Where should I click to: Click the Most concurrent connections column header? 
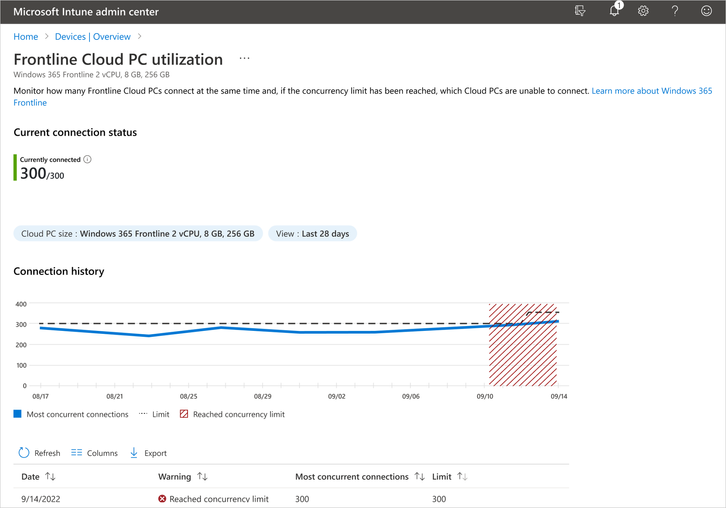coord(352,477)
